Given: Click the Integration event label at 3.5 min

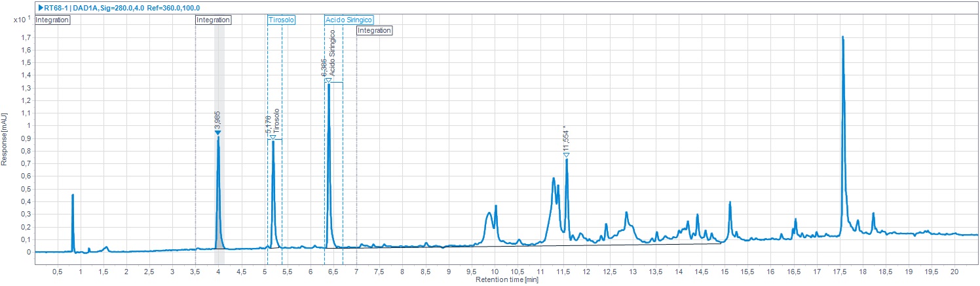Looking at the screenshot, I should [x=214, y=20].
